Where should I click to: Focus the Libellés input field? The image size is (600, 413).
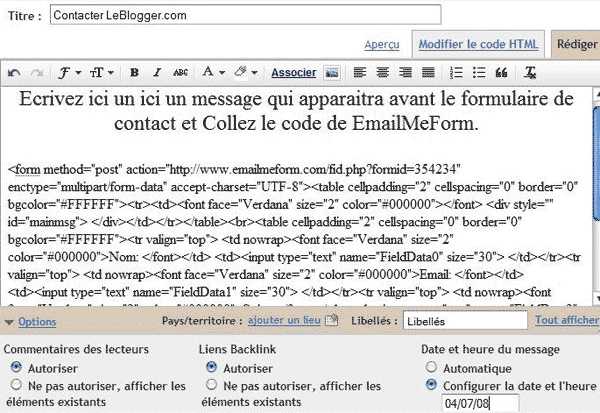coord(465,321)
